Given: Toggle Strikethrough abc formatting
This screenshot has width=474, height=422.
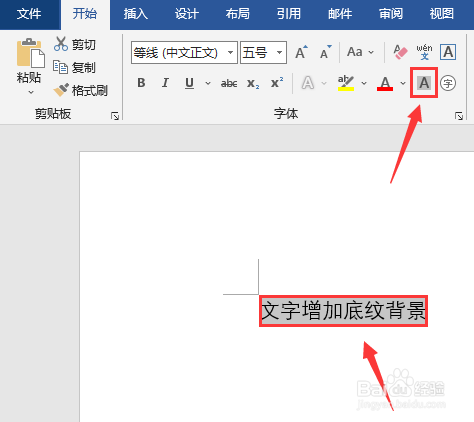Looking at the screenshot, I should 229,83.
